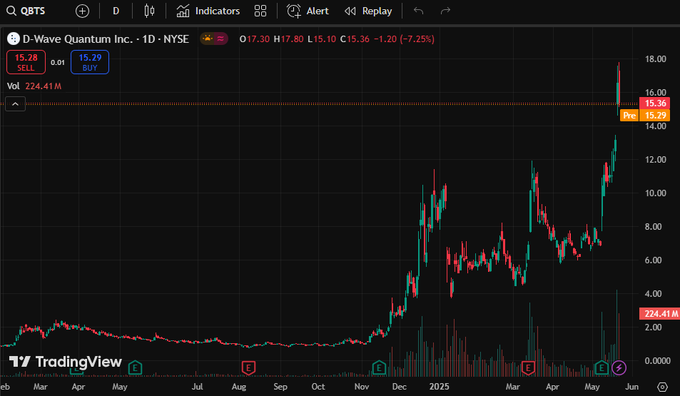
Task: Click the red earnings E marker near Aug
Action: 248,368
